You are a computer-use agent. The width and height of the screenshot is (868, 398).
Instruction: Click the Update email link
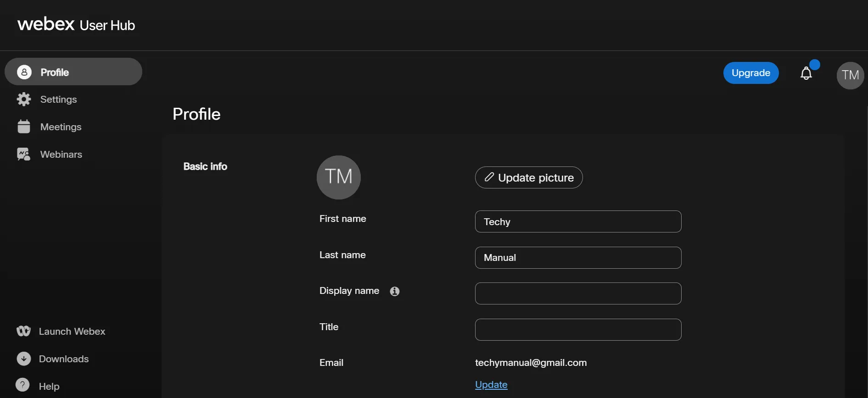pyautogui.click(x=491, y=385)
